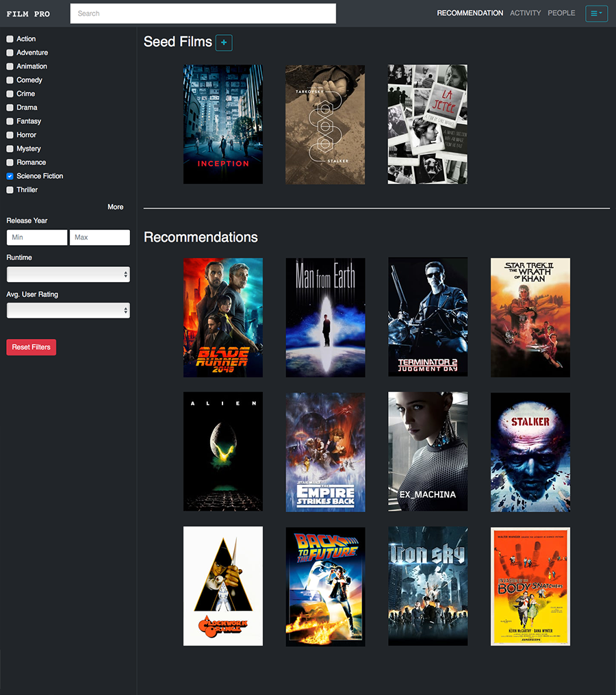Open the Recommendation tab
Screen dimensions: 616x695
tap(470, 13)
